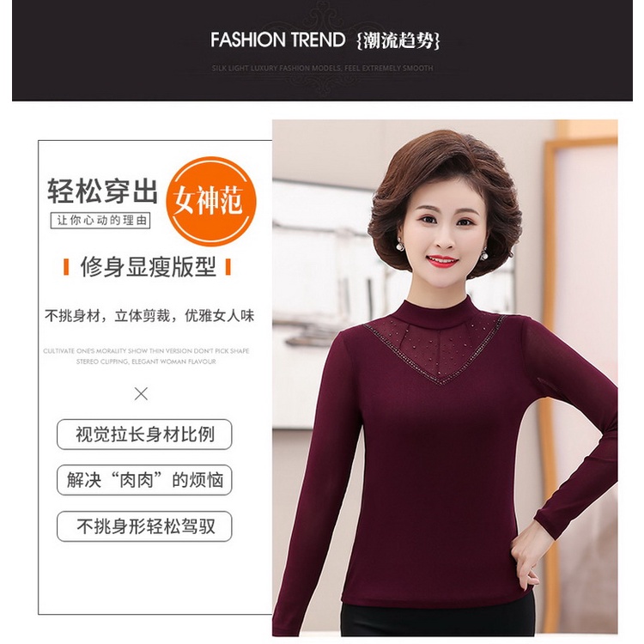The width and height of the screenshot is (644, 644).
Task: Click the ornamental flourish above FASHION TREND
Action: point(322,16)
